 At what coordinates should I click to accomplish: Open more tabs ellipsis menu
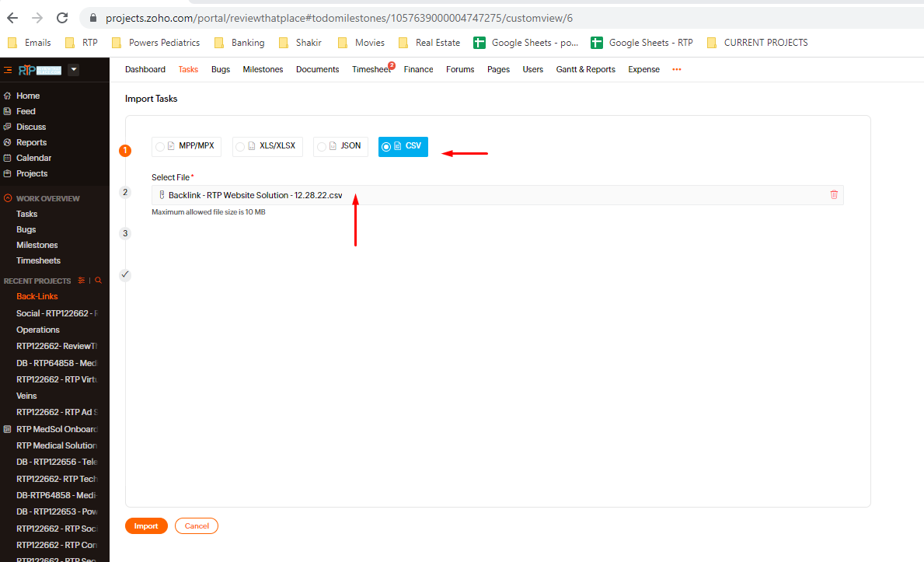point(677,70)
